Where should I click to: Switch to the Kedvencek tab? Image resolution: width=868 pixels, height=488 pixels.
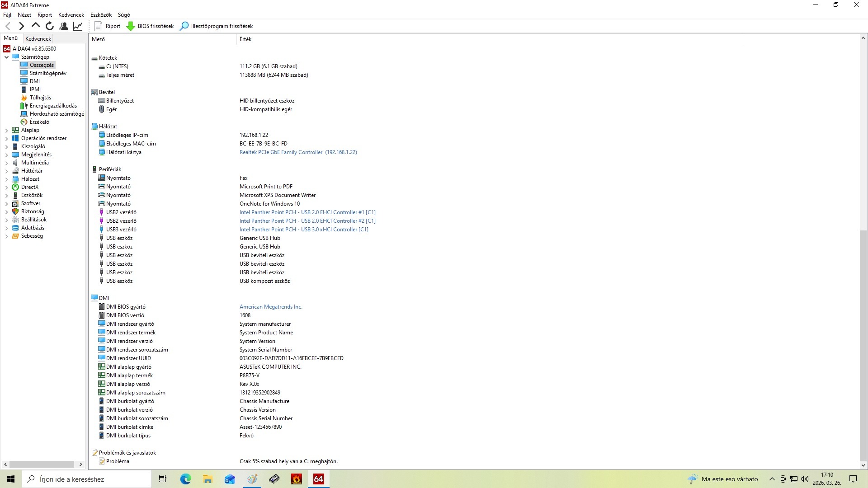38,39
